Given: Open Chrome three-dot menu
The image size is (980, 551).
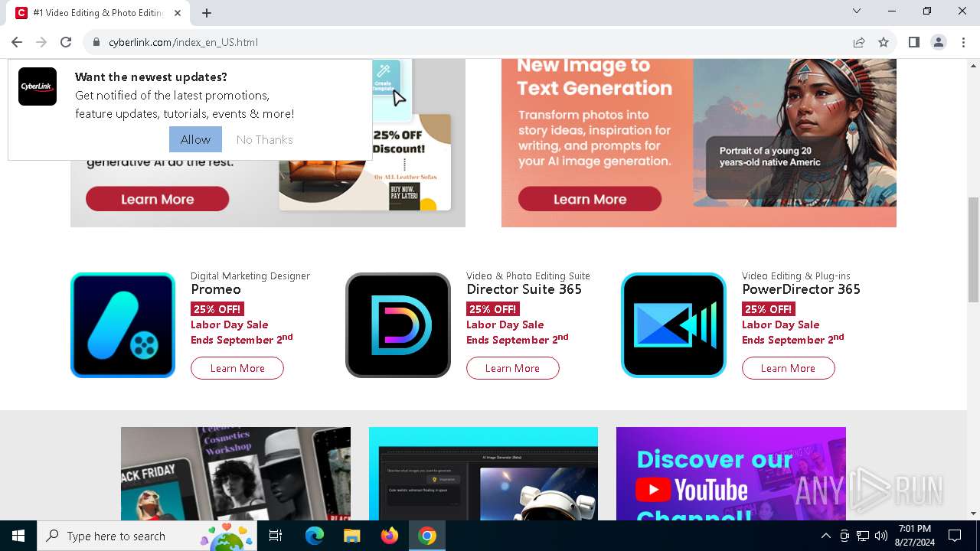Looking at the screenshot, I should (962, 42).
